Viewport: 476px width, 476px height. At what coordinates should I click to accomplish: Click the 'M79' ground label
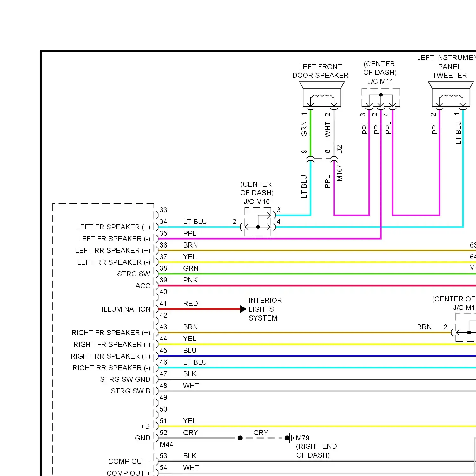[x=302, y=438]
